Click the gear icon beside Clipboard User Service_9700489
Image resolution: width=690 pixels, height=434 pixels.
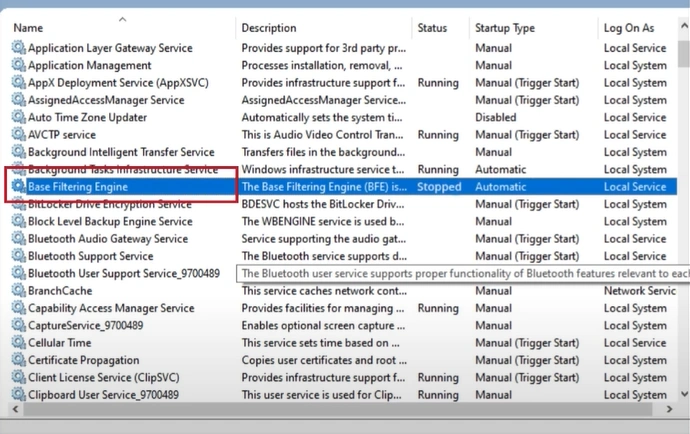(18, 394)
